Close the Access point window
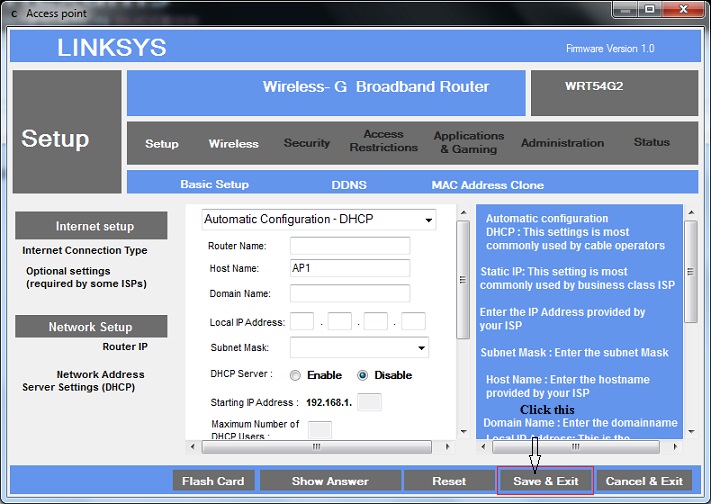 pos(684,9)
